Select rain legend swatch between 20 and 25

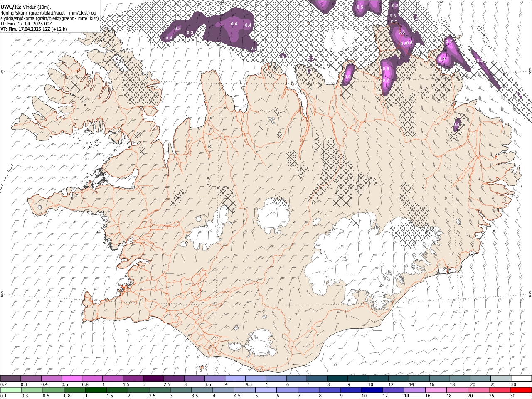[478, 390]
